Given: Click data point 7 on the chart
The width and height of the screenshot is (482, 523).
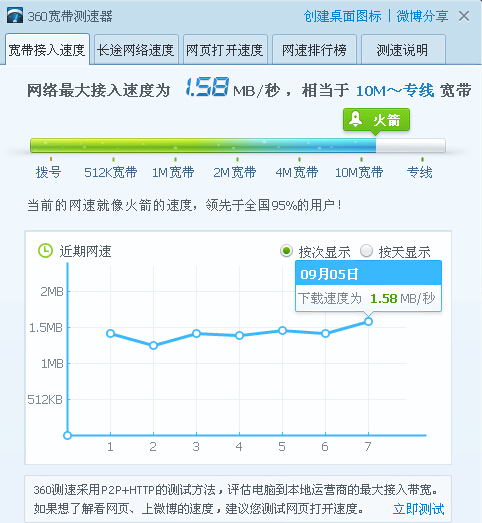Looking at the screenshot, I should click(368, 322).
